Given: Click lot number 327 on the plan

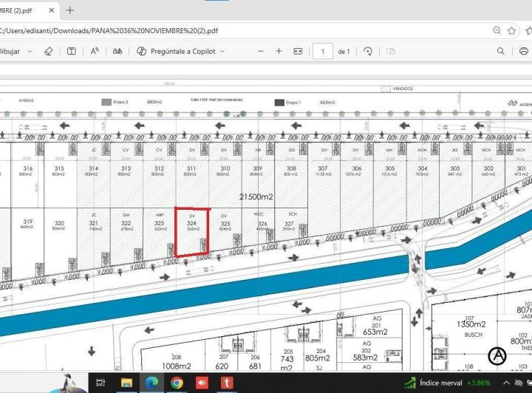Looking at the screenshot, I should [289, 224].
